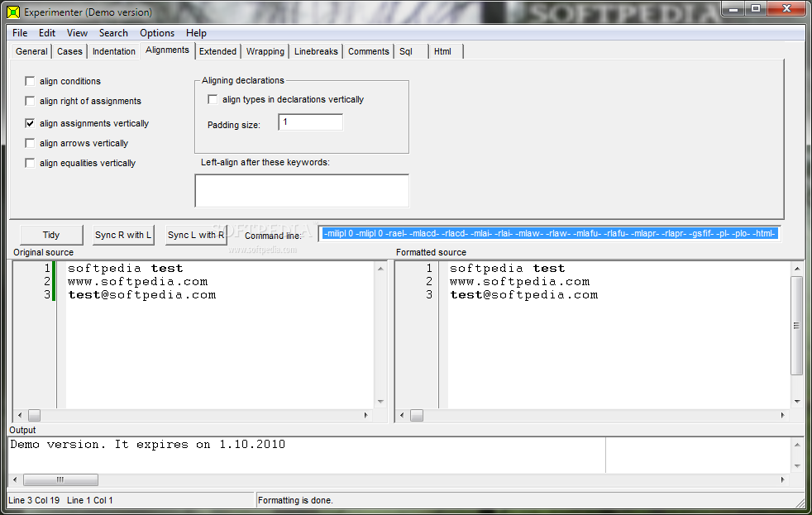Click Output pane horizontal scrollbar thumb
The image size is (812, 515).
coord(60,479)
